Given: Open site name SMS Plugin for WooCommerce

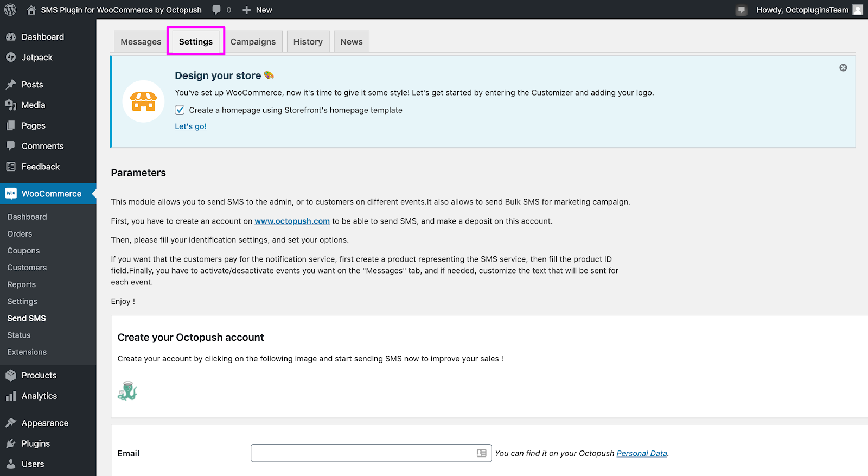Looking at the screenshot, I should [121, 10].
